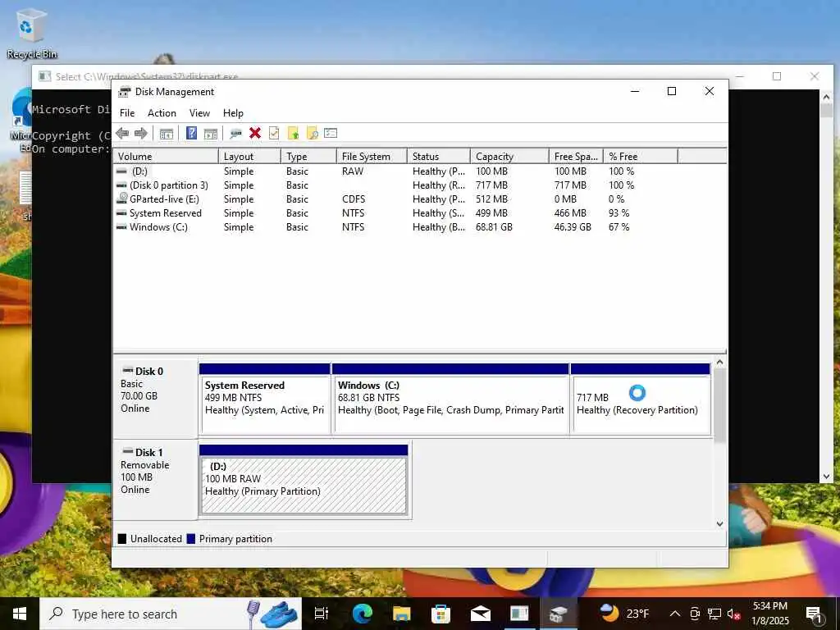
Task: Open the Action menu
Action: [162, 113]
